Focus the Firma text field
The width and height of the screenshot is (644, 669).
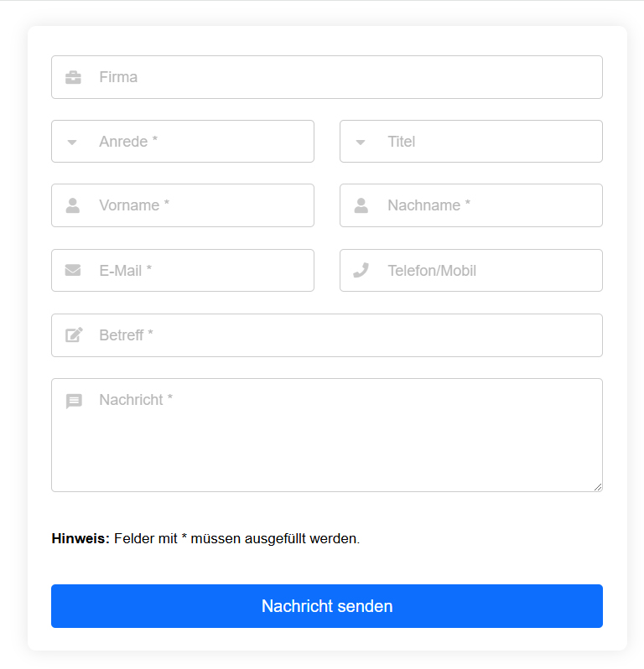(x=327, y=77)
